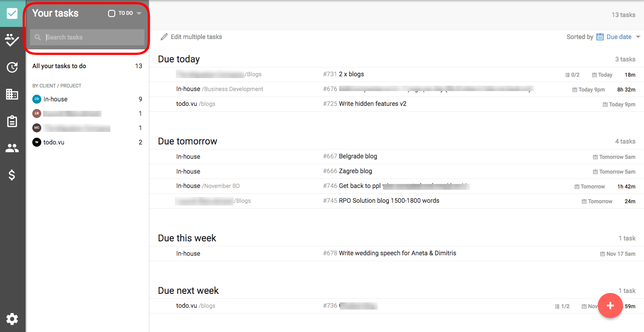Click the MC client avatar

(x=37, y=128)
